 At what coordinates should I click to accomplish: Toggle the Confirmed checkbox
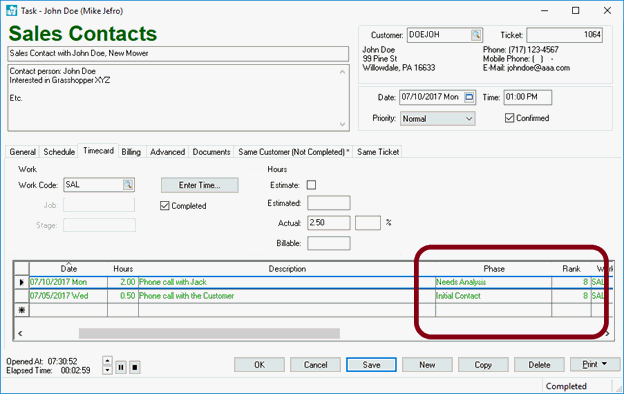click(x=509, y=118)
